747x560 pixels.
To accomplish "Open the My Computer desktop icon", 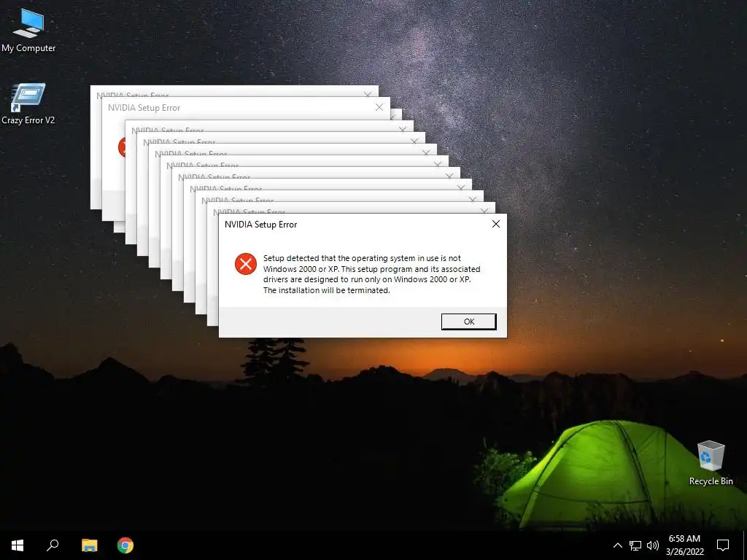I will [28, 31].
